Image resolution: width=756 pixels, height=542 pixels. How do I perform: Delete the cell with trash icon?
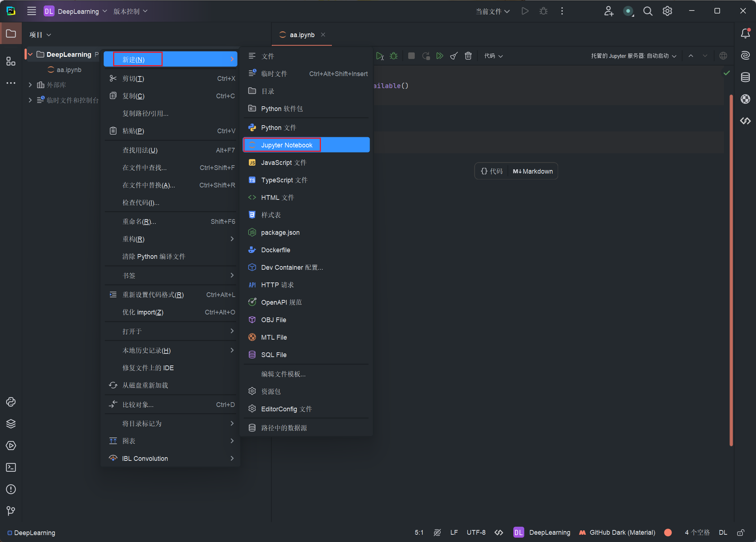pyautogui.click(x=468, y=56)
